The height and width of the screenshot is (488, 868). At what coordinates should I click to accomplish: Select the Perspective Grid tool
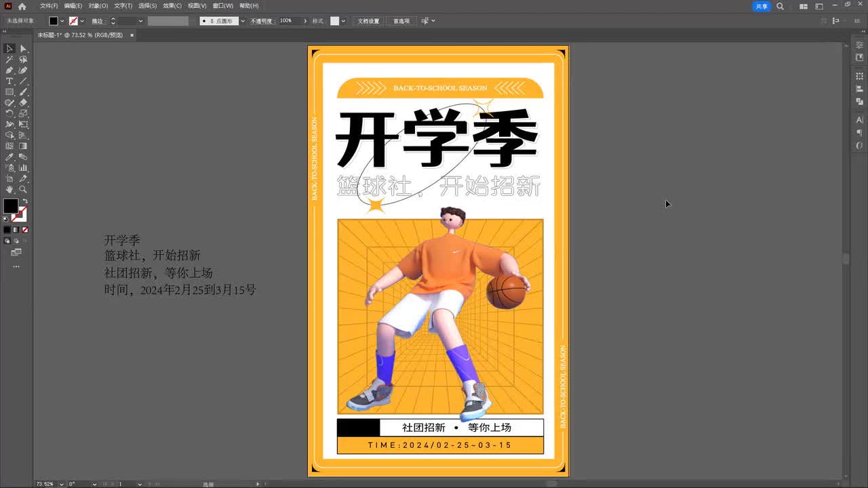(23, 136)
